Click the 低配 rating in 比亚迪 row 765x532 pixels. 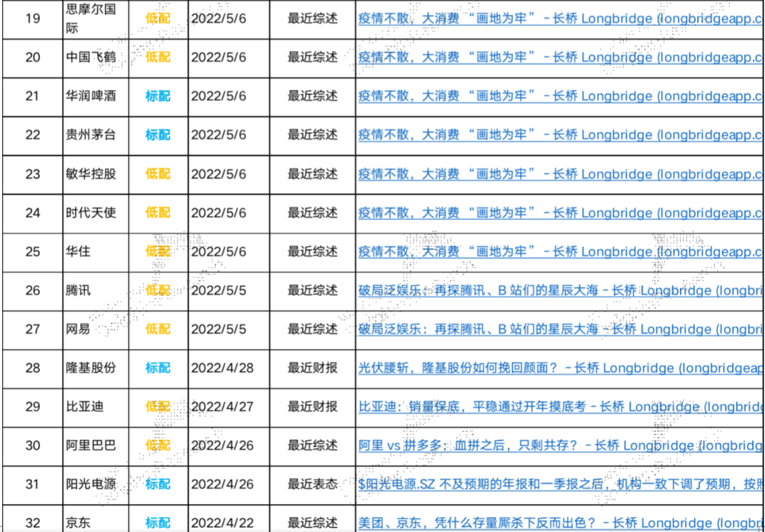point(158,407)
